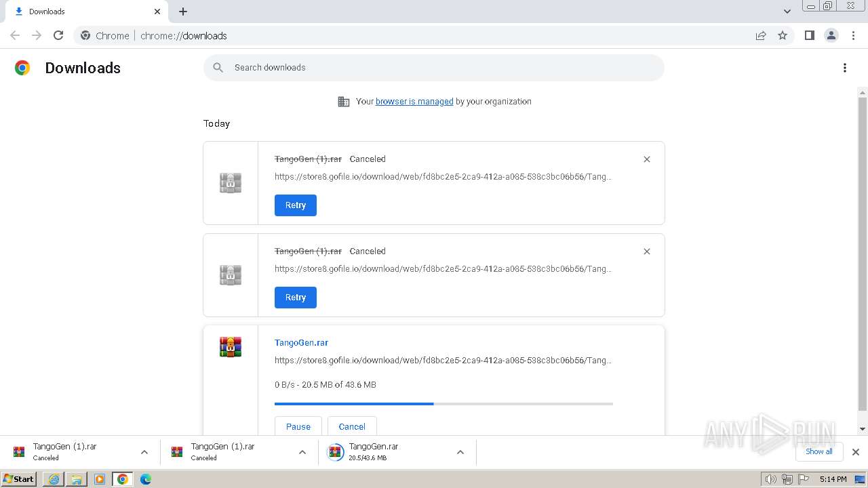This screenshot has height=488, width=868.
Task: Click the network tray icon
Action: 787,479
